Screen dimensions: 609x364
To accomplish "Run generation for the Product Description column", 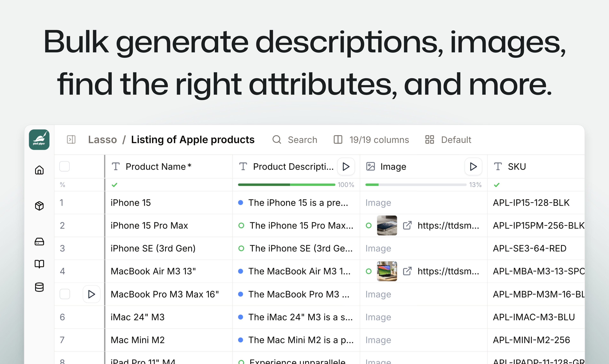I will (346, 167).
